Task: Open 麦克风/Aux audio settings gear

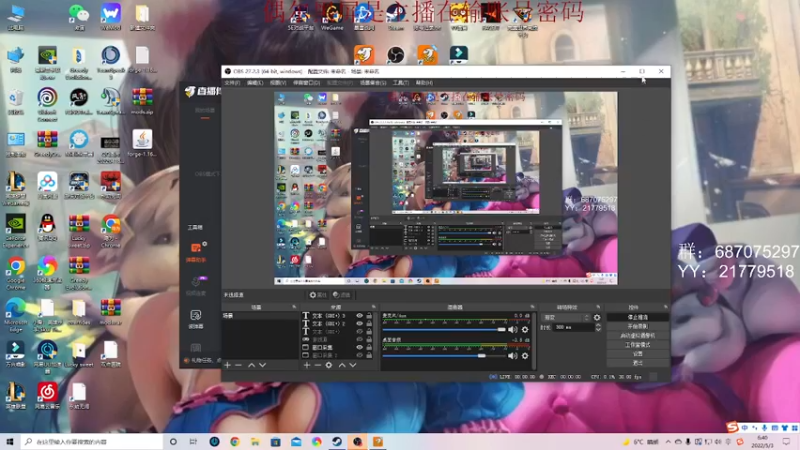Action: [525, 330]
